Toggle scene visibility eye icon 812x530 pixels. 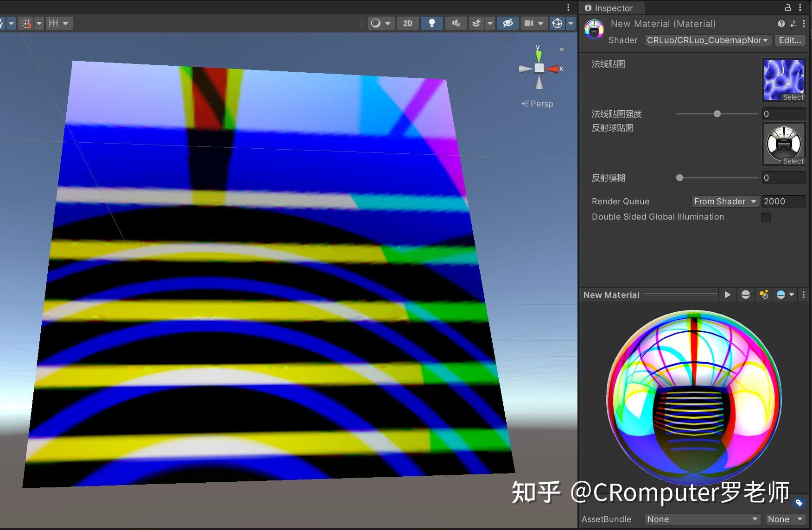(x=507, y=23)
